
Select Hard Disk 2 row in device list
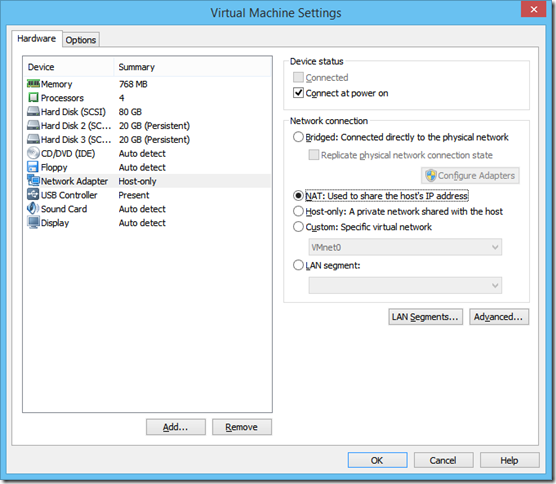coord(148,126)
